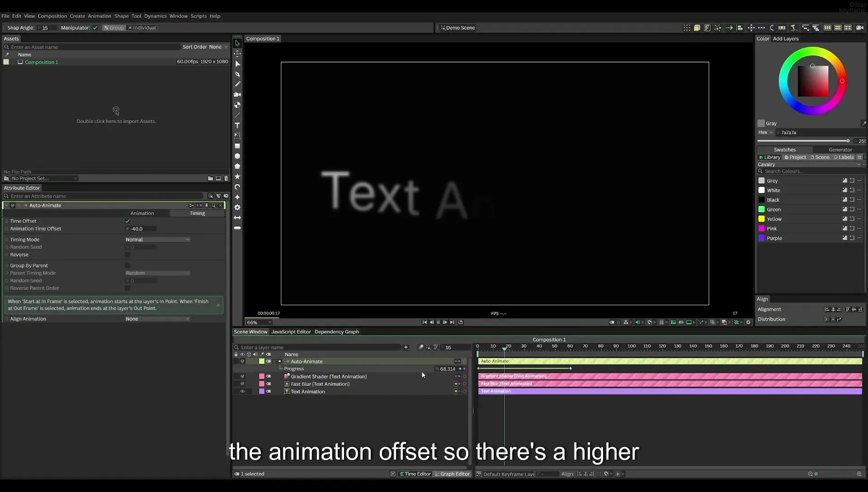Click the add layer plus icon

[406, 347]
